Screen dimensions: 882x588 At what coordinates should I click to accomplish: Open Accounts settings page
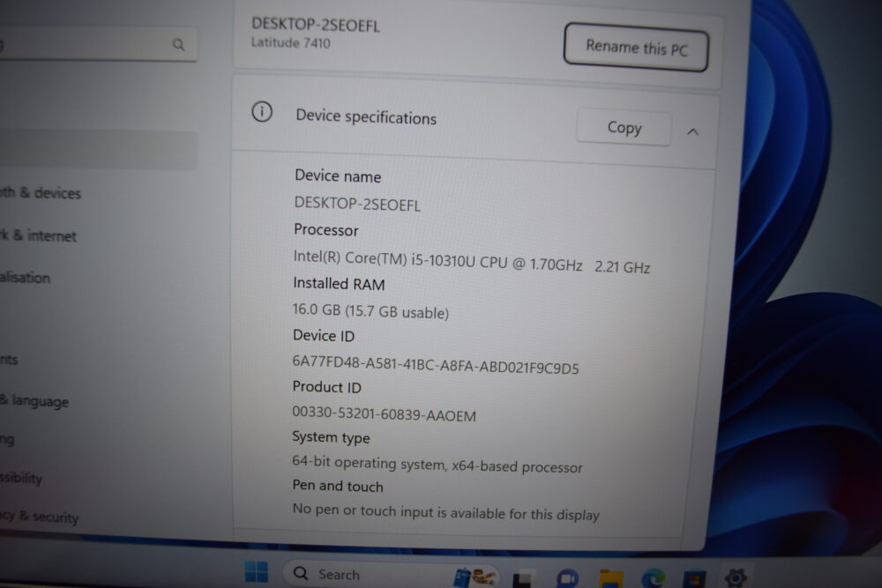(9, 359)
